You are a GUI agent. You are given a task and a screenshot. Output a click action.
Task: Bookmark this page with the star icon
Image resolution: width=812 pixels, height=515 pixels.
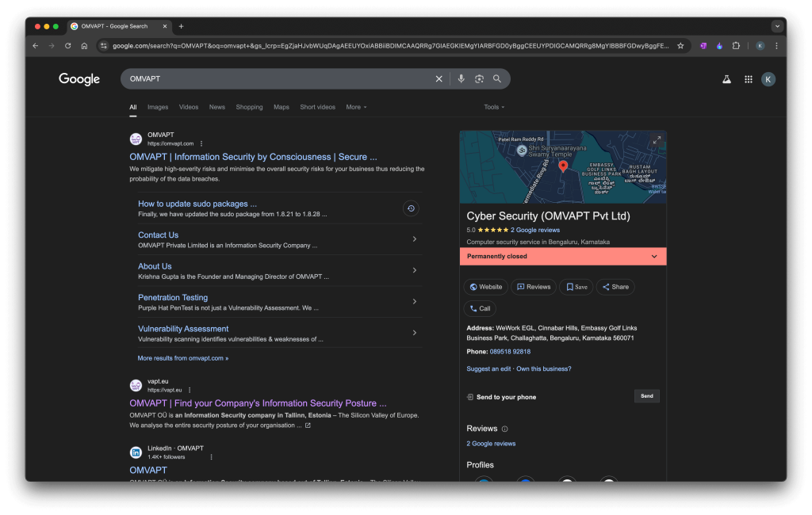click(680, 45)
